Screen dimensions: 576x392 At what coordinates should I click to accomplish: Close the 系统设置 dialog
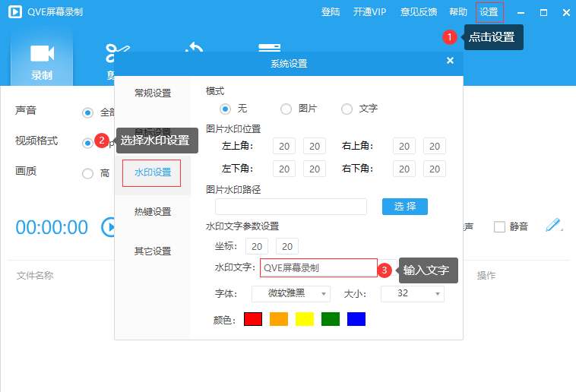pos(450,61)
